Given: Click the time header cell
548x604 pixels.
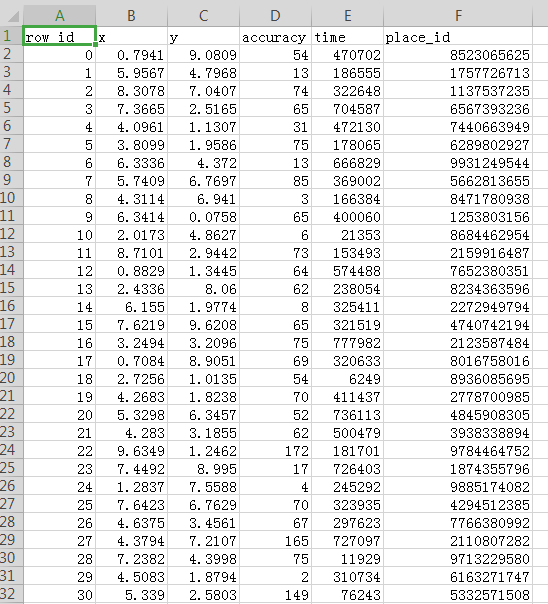Looking at the screenshot, I should click(x=347, y=36).
